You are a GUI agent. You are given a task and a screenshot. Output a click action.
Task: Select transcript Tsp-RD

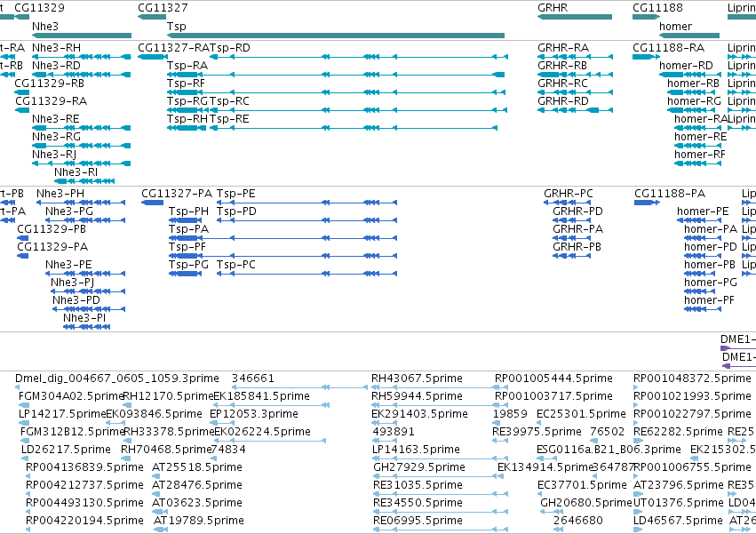pos(359,57)
